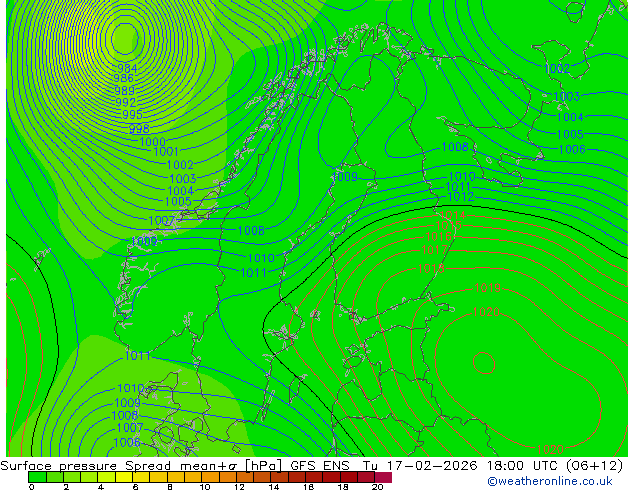The image size is (634, 490).
Task: Click the 998 isobar label
Action: 139,129
